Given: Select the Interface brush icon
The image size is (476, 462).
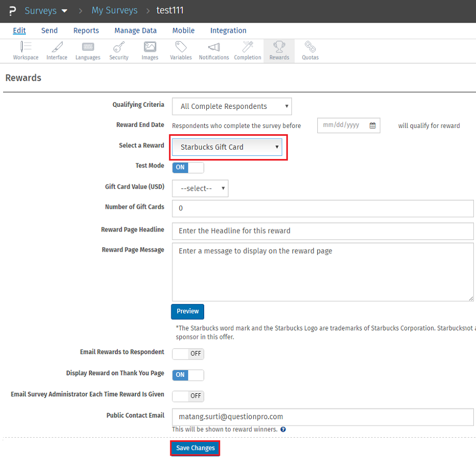Looking at the screenshot, I should pos(57,48).
